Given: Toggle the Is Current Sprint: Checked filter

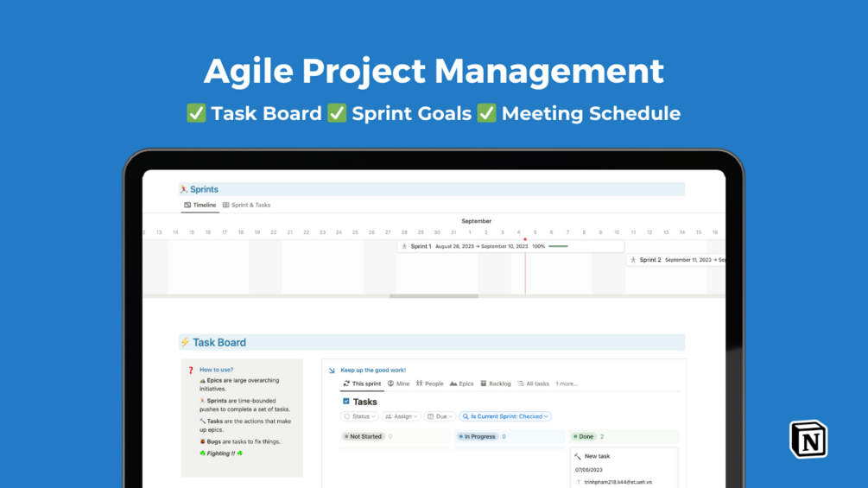Looking at the screenshot, I should 505,416.
